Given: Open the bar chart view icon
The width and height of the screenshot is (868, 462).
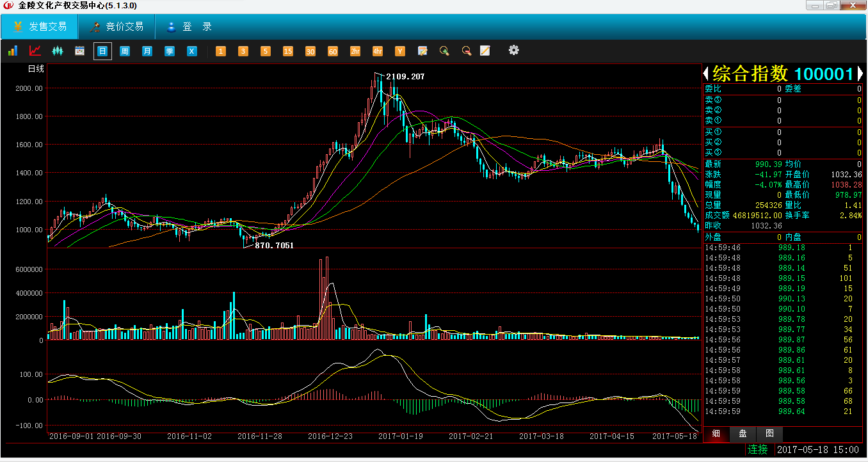Looking at the screenshot, I should pyautogui.click(x=12, y=51).
